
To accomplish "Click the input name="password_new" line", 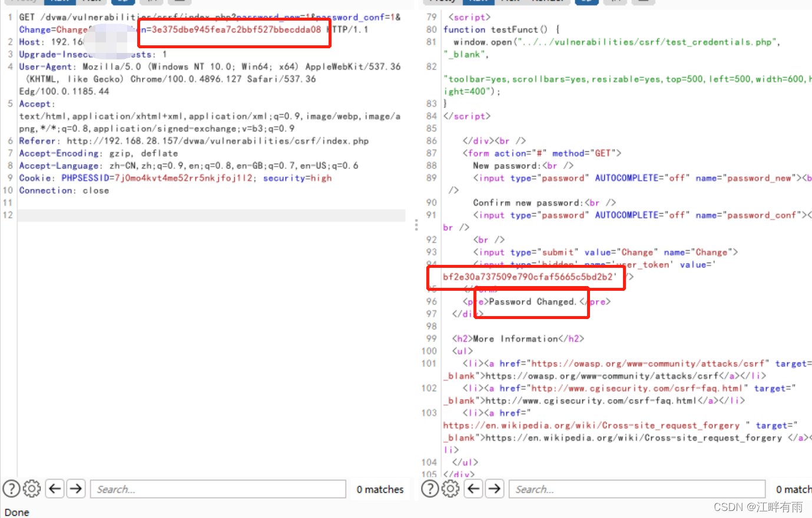I will point(642,178).
